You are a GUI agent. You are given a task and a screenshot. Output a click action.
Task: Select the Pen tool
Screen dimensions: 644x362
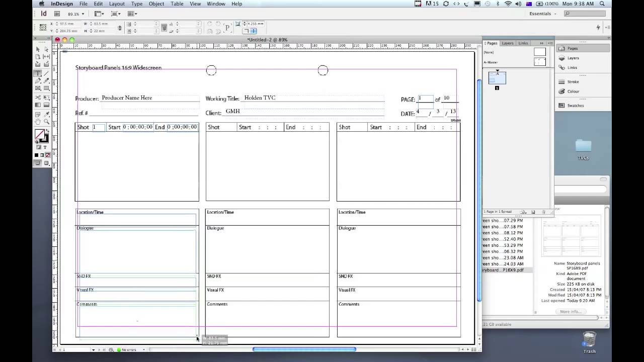click(38, 80)
